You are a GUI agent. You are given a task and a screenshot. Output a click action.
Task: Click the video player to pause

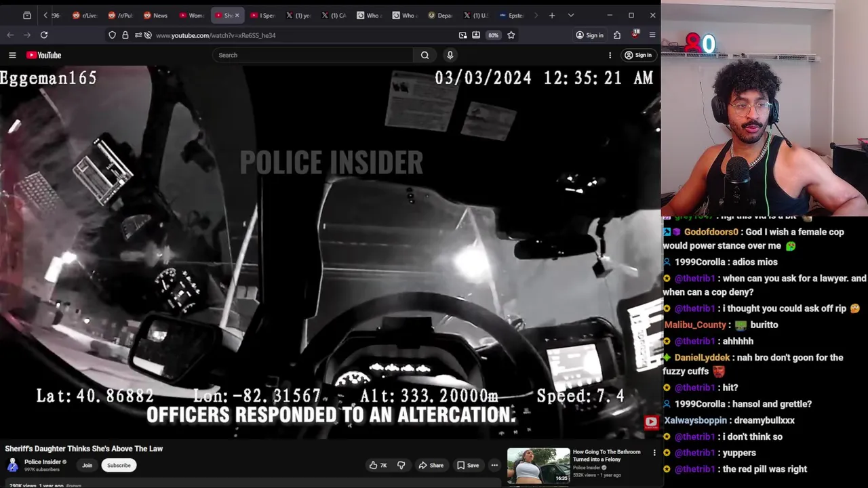click(330, 252)
